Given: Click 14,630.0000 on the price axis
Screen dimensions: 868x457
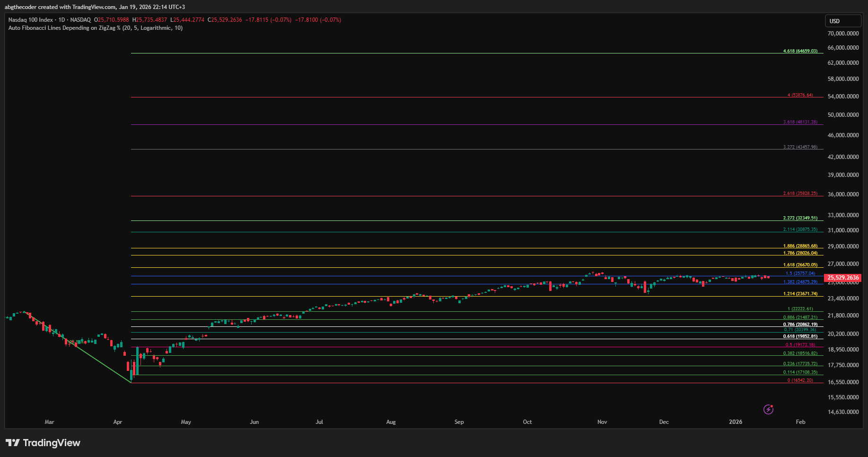Looking at the screenshot, I should pos(843,412).
